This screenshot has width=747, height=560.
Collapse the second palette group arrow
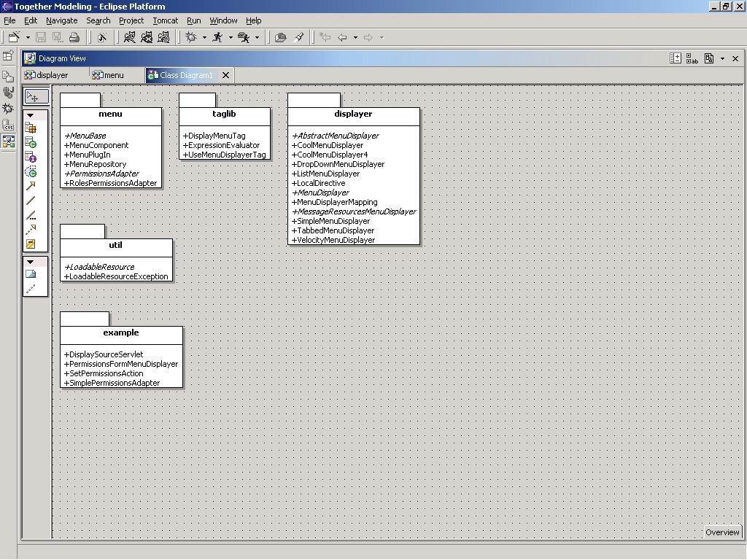(31, 262)
